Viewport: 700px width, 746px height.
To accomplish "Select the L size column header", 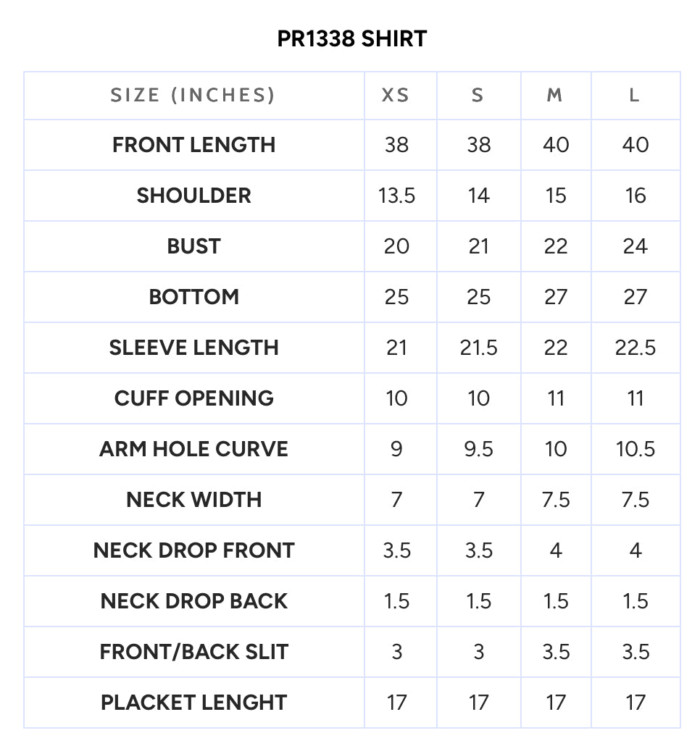I will (634, 95).
